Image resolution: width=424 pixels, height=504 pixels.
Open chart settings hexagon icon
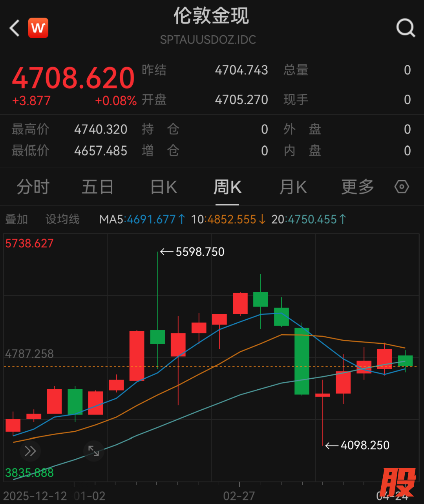click(x=402, y=187)
